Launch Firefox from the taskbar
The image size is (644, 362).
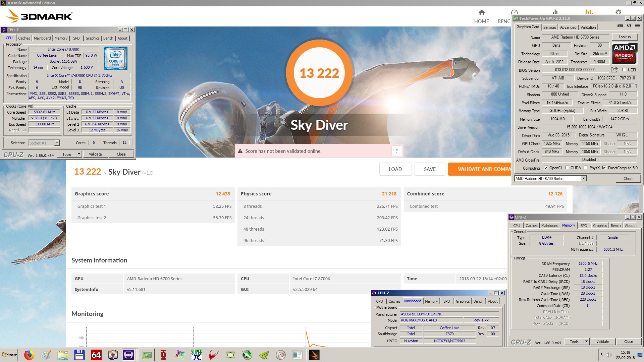29,355
